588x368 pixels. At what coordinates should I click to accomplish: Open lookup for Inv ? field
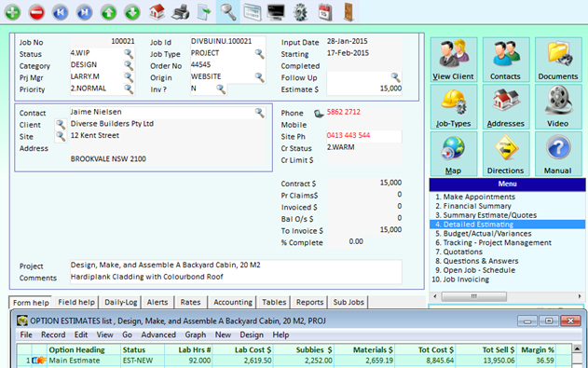pos(221,89)
